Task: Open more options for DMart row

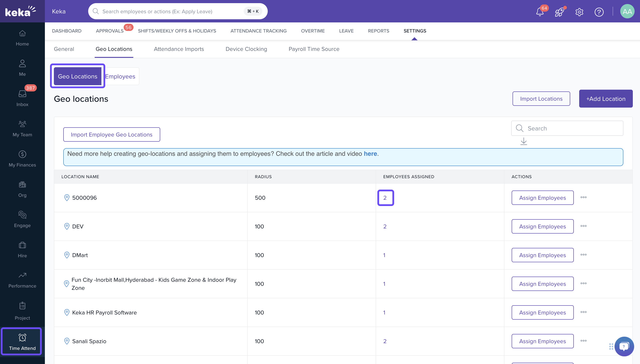Action: tap(583, 255)
